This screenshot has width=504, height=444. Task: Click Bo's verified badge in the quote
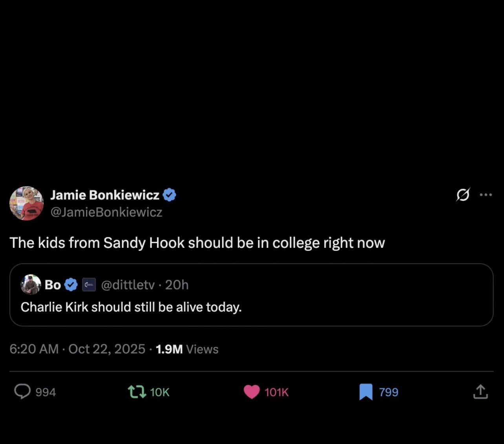coord(71,285)
